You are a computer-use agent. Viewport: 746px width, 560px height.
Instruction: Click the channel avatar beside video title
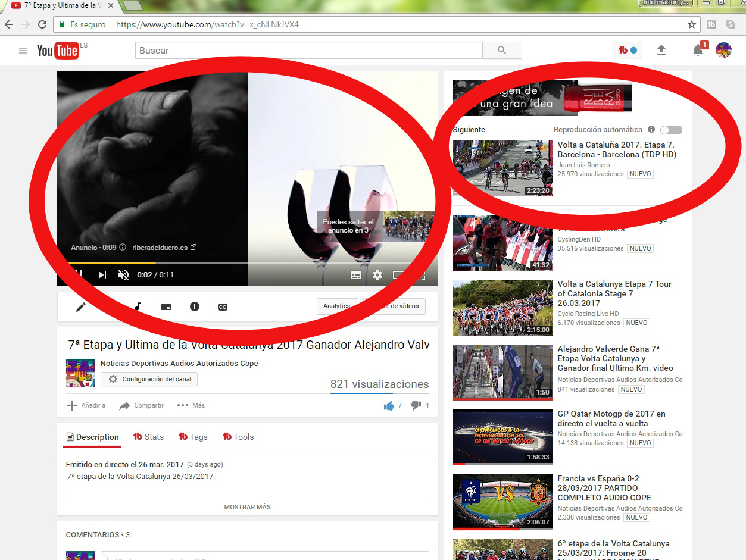pyautogui.click(x=80, y=373)
